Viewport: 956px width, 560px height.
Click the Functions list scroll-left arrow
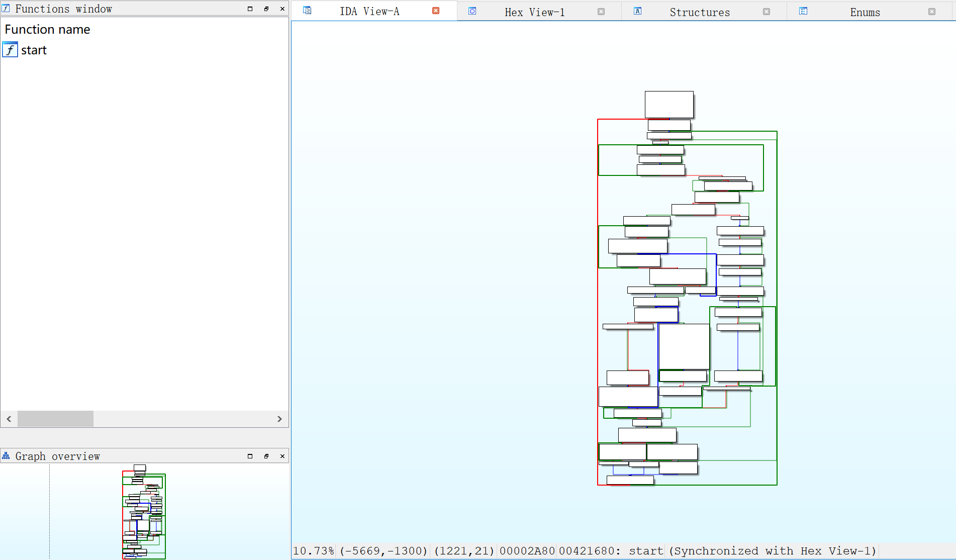(x=9, y=419)
